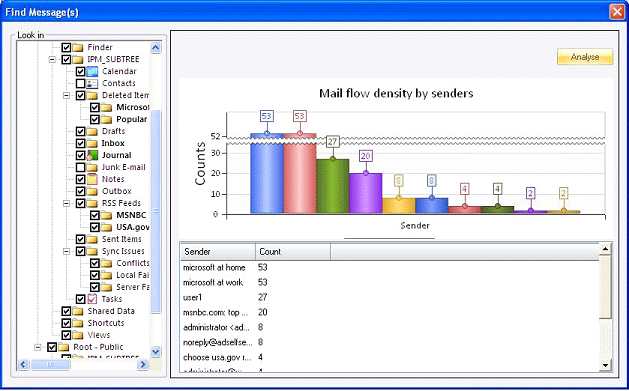Select the Journal folder icon
The height and width of the screenshot is (391, 629).
(92, 155)
